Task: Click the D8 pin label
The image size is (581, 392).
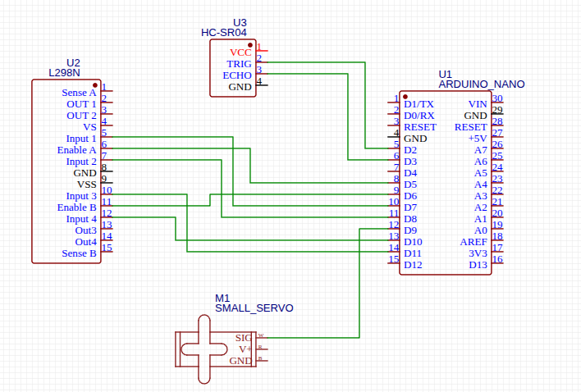Action: coord(410,219)
